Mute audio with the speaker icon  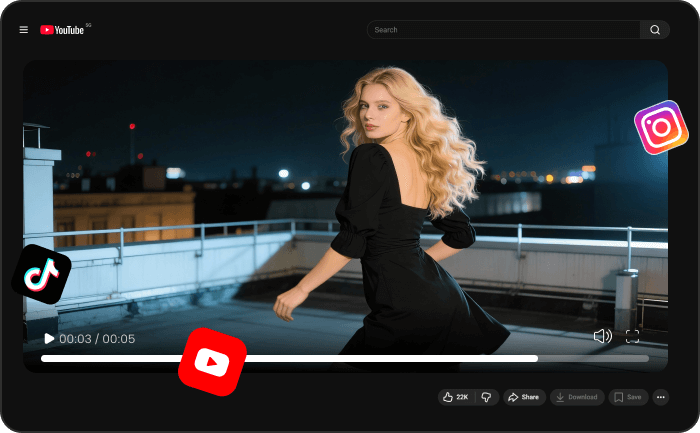tap(602, 336)
